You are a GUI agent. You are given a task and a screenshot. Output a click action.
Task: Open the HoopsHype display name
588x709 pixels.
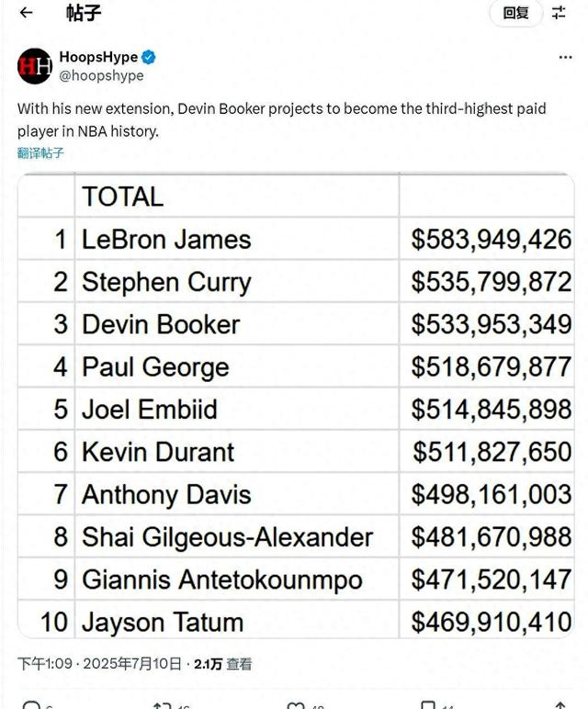click(98, 57)
